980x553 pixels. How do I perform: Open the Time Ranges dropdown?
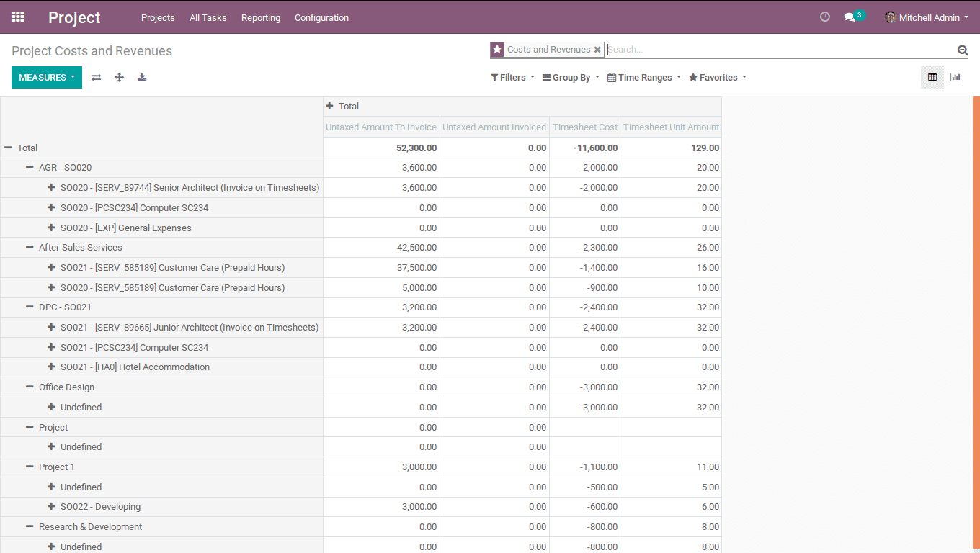643,78
